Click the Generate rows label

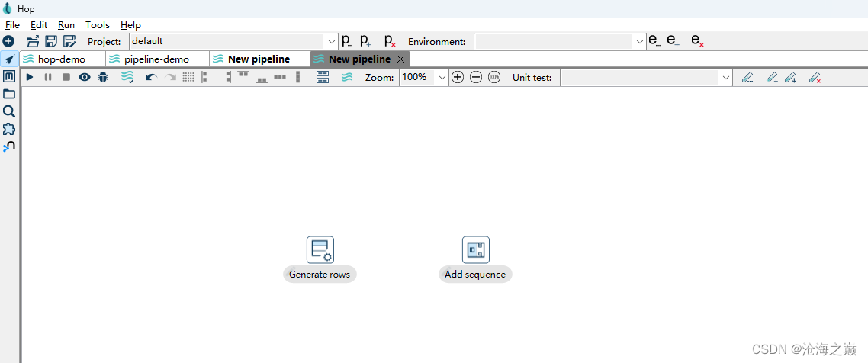pyautogui.click(x=320, y=274)
